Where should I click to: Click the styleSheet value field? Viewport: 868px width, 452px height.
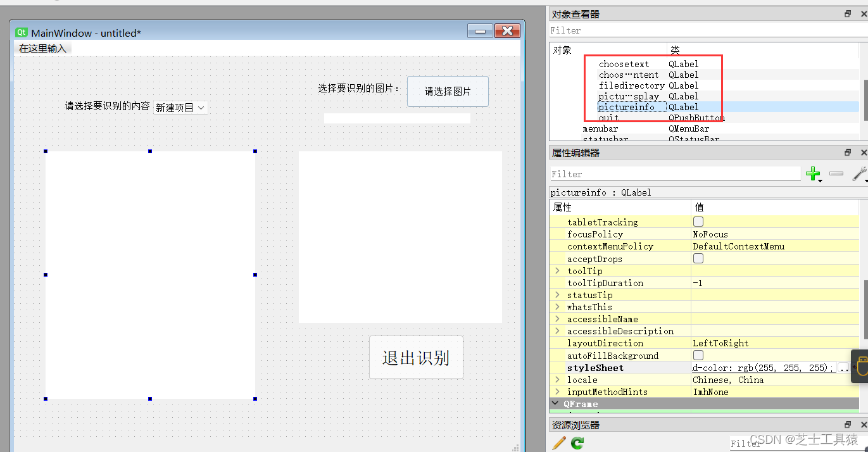764,367
